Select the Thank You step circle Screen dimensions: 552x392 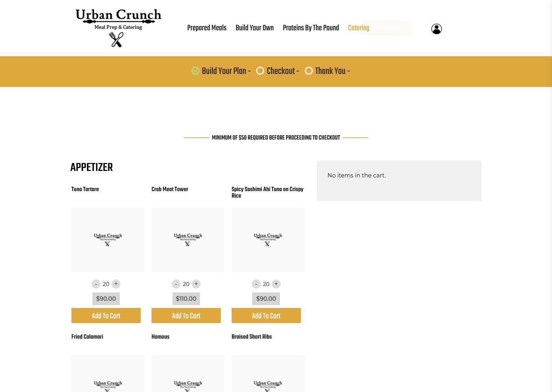click(x=309, y=71)
